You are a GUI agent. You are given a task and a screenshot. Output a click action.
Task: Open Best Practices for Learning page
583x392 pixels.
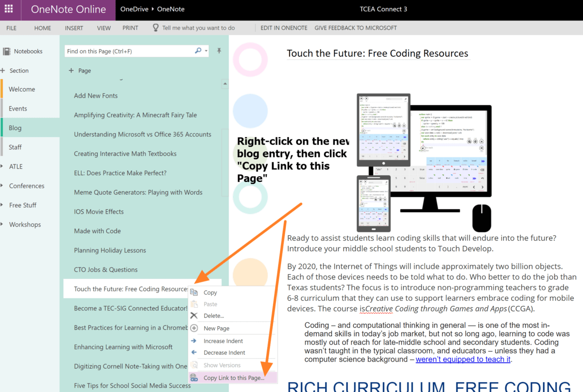(131, 327)
